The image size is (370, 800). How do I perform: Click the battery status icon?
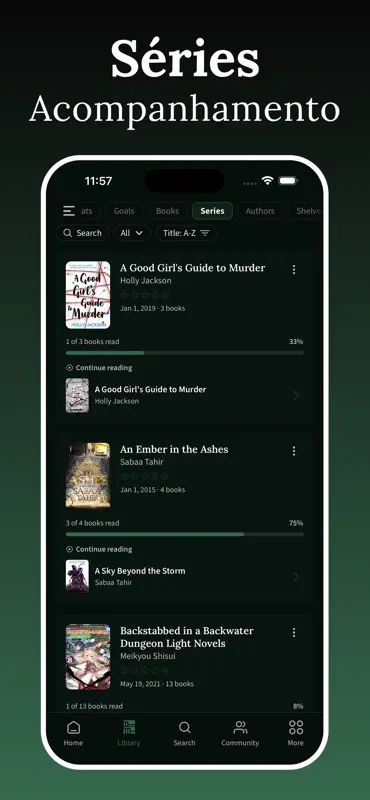pyautogui.click(x=288, y=181)
